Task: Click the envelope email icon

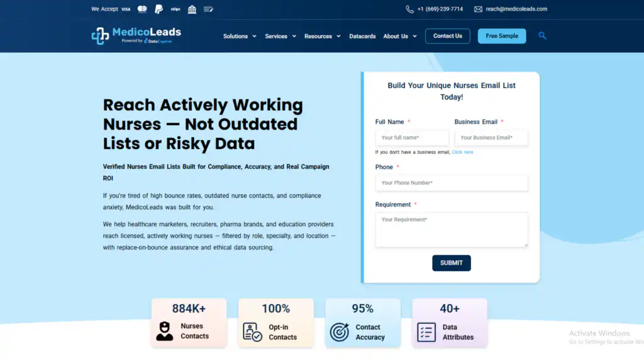Action: [x=478, y=9]
